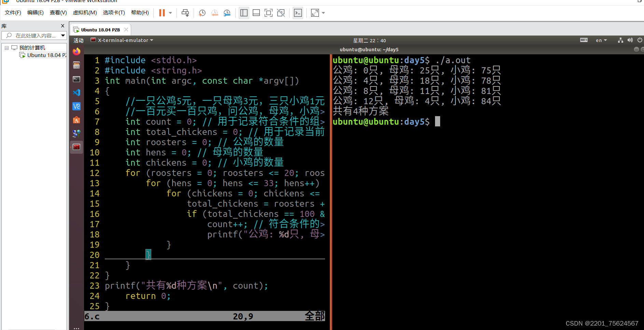Viewport: 644px width, 330px height.
Task: Click the vim status bar filename 6.c
Action: pos(92,316)
